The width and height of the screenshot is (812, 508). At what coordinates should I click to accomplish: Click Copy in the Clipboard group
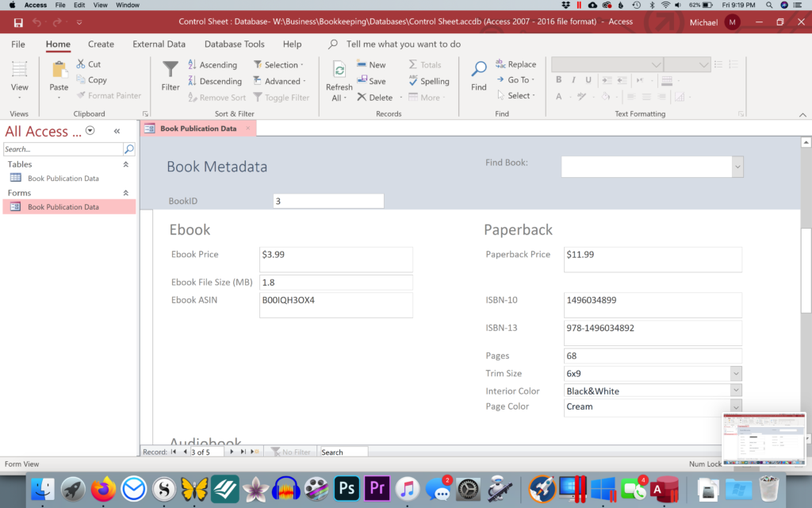[92, 80]
